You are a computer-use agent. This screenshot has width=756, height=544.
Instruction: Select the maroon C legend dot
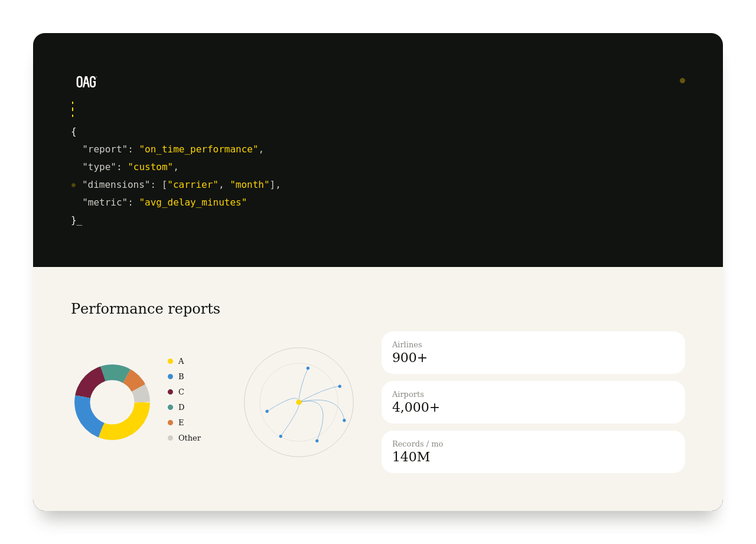(x=170, y=392)
